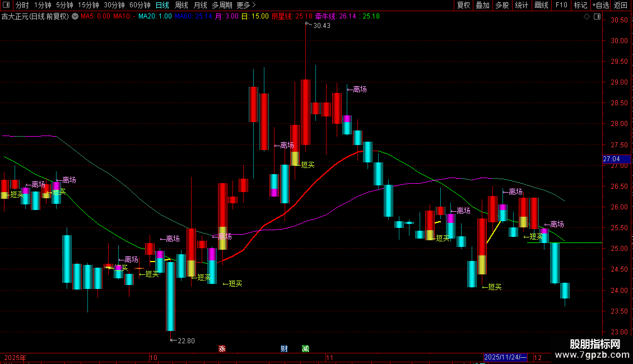Switch to 分时 chart
Screen dimensions: 633x364
click(22, 5)
